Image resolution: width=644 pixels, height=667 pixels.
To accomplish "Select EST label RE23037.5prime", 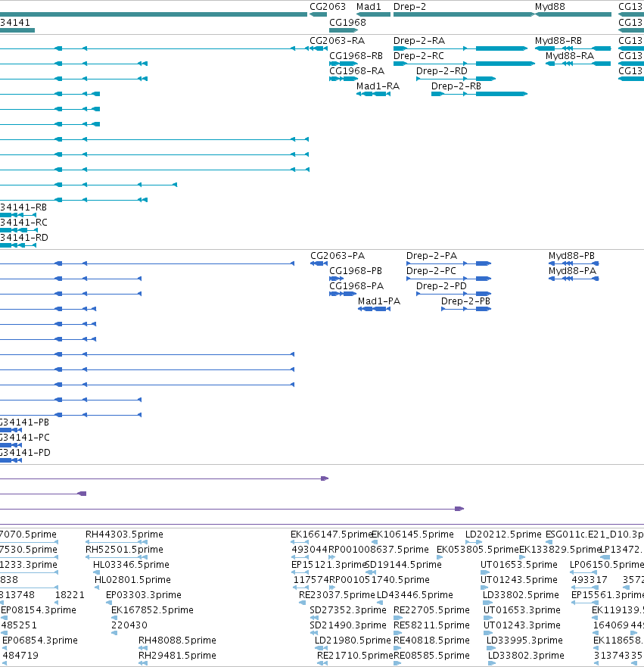I will pyautogui.click(x=337, y=595).
